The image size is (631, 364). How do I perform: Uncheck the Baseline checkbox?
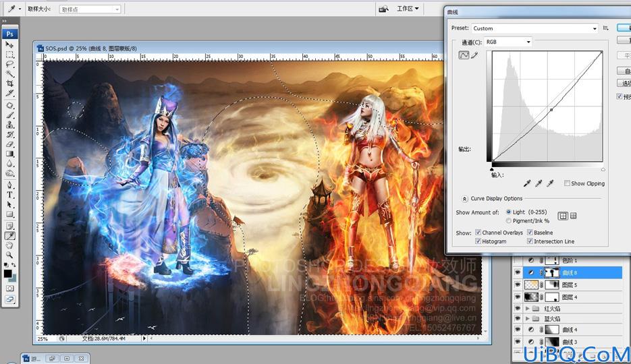(x=530, y=233)
